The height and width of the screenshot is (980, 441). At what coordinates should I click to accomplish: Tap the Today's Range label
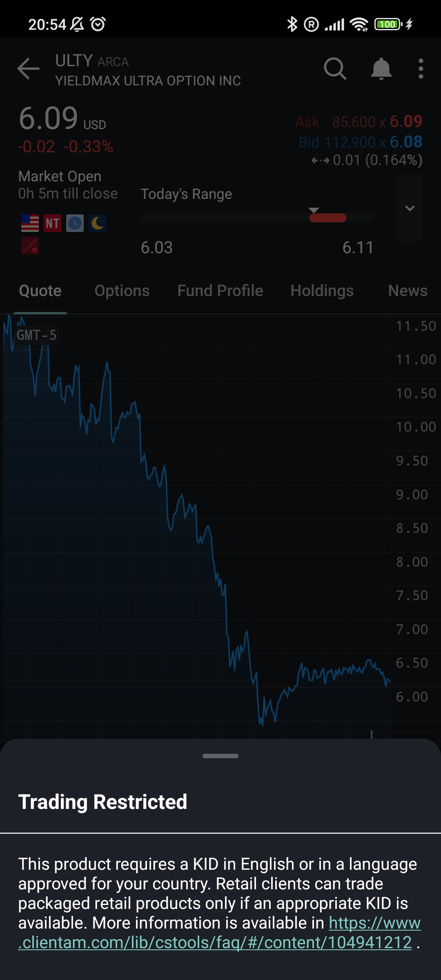tap(186, 194)
